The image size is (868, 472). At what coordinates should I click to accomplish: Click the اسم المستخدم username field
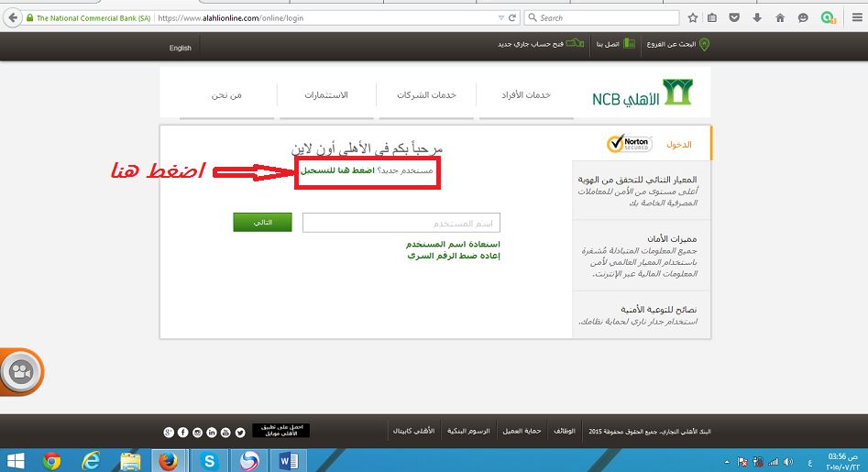(x=401, y=224)
